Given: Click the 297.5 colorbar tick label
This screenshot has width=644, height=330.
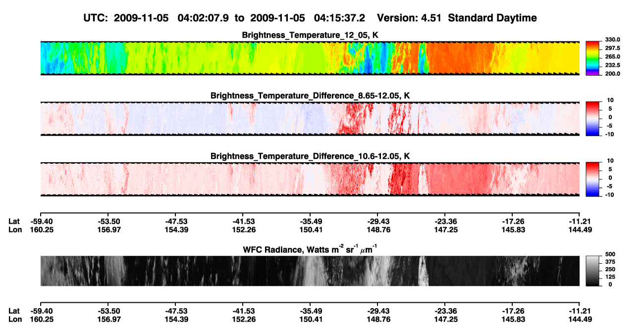Looking at the screenshot, I should [612, 48].
